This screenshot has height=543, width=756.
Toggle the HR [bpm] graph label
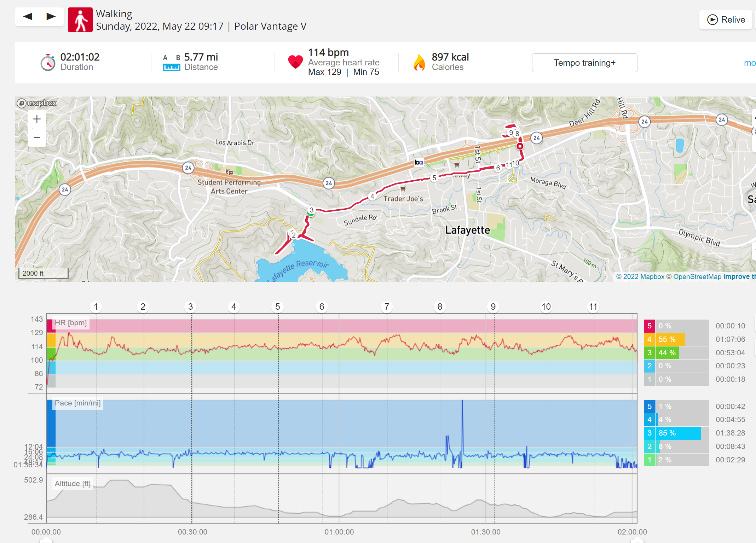[x=71, y=323]
